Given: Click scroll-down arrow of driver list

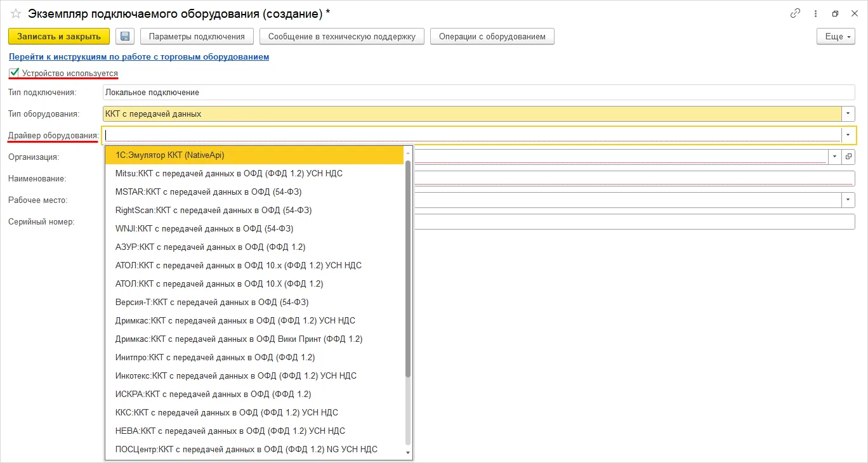Looking at the screenshot, I should (408, 453).
